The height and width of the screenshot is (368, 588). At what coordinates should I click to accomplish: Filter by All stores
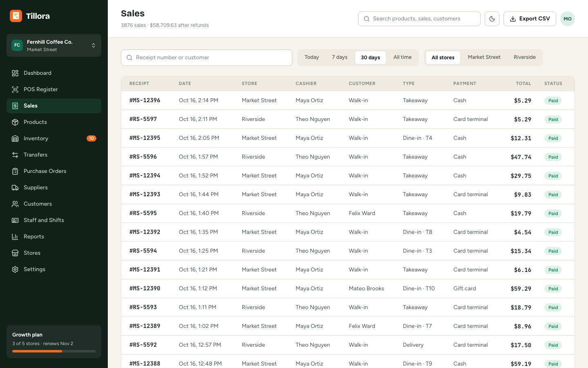point(443,58)
